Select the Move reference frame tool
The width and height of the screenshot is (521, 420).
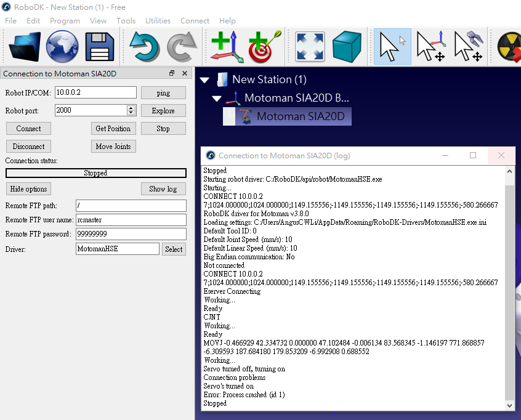tap(430, 47)
